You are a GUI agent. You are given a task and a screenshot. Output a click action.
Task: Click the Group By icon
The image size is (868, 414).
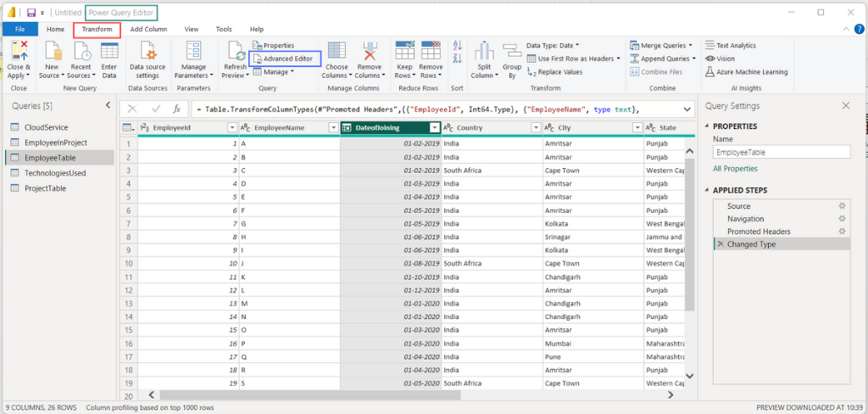tap(512, 51)
